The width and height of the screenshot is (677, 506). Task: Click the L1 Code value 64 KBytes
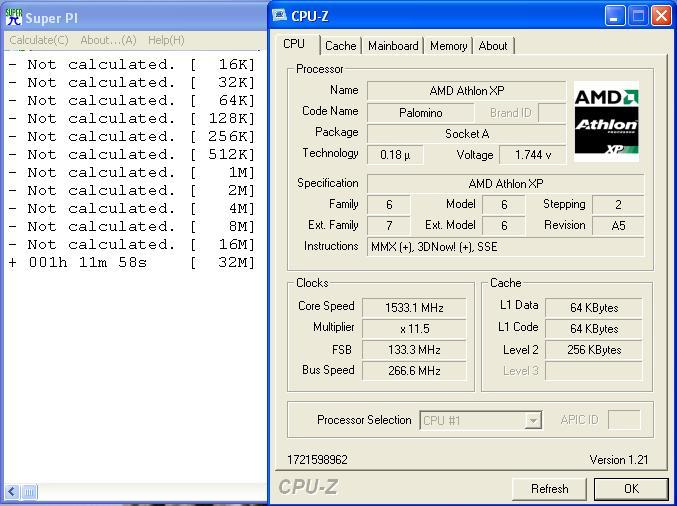[594, 329]
